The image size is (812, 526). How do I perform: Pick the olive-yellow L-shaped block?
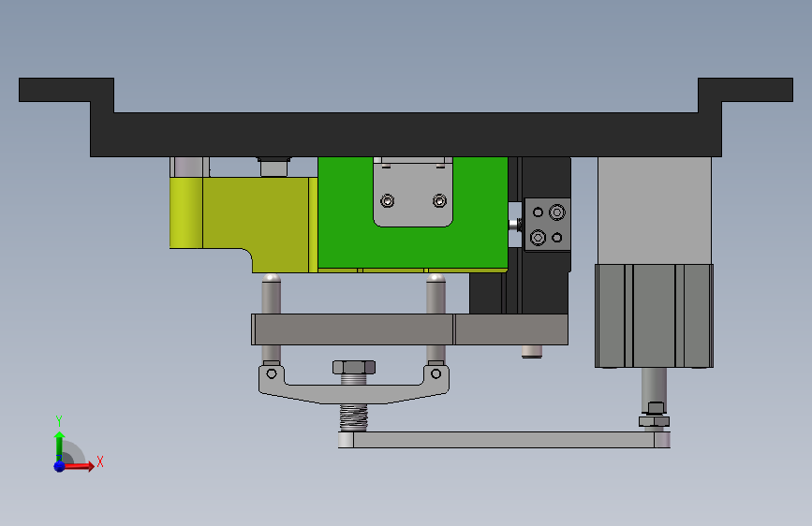(x=258, y=223)
